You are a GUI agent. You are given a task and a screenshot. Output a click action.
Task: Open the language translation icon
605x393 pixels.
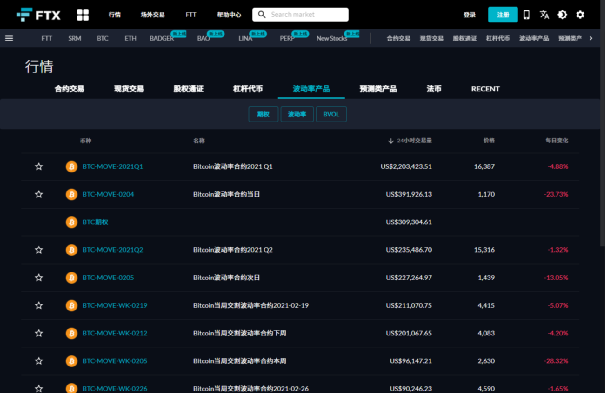pyautogui.click(x=544, y=15)
